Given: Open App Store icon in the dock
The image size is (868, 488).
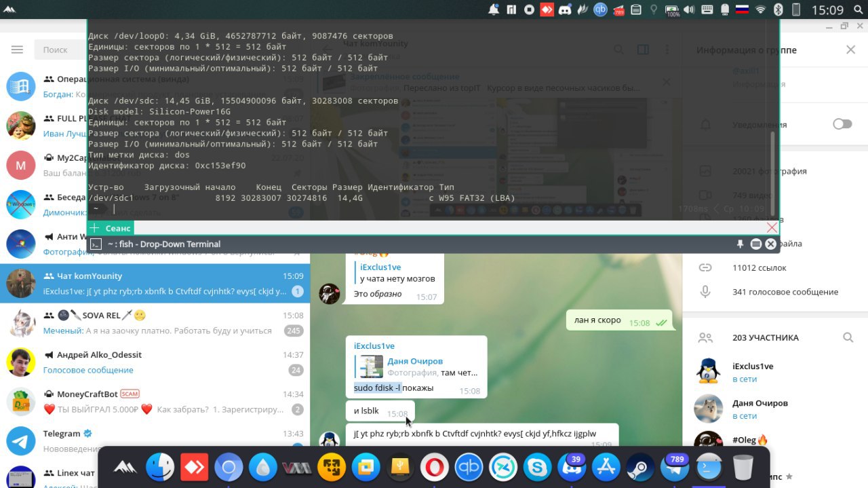Looking at the screenshot, I should tap(606, 467).
